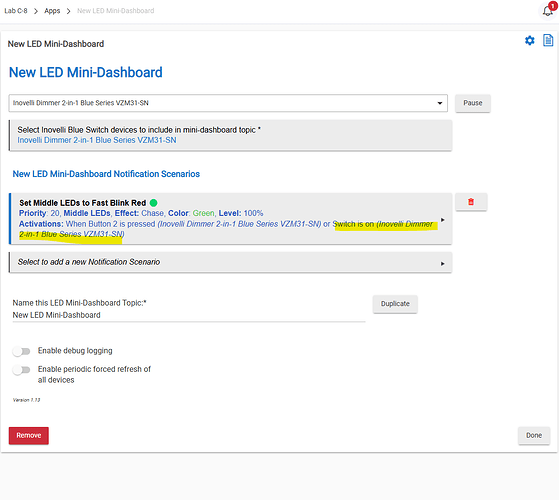Go to Apps breadcrumb
Image resolution: width=559 pixels, height=500 pixels.
[52, 11]
